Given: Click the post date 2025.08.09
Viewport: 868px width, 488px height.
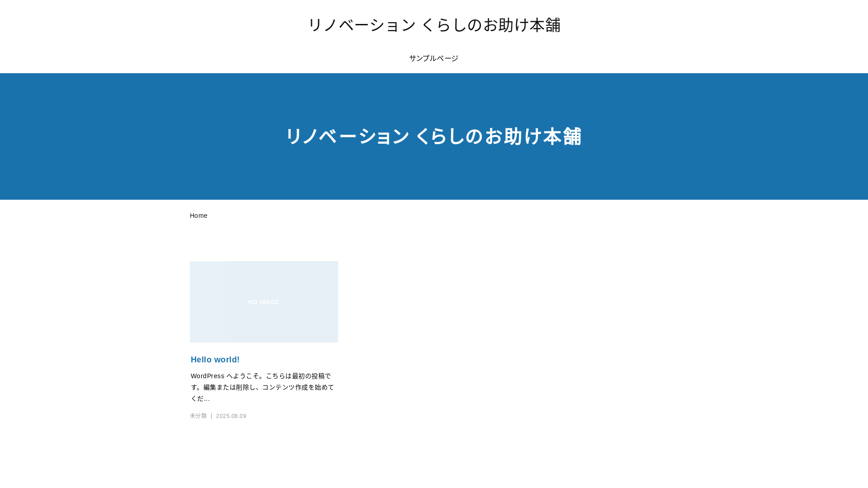Looking at the screenshot, I should [x=231, y=416].
